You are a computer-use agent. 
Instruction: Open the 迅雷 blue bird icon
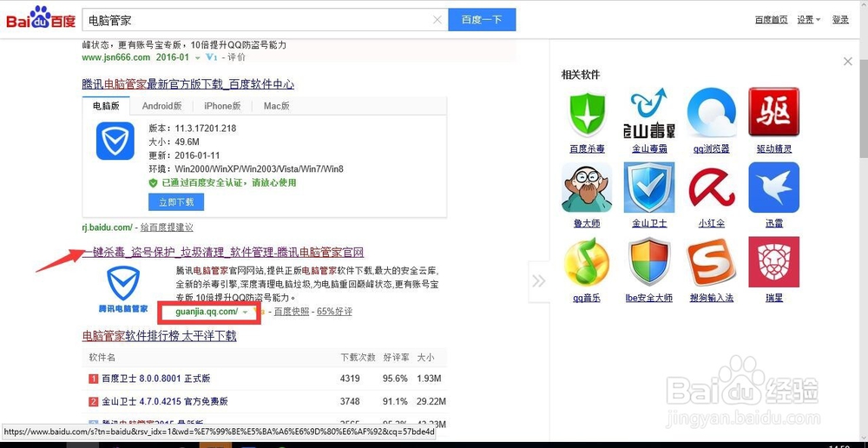[x=773, y=188]
